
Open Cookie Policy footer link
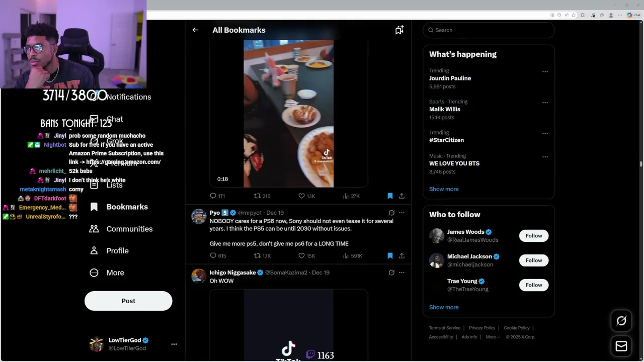[x=517, y=328]
